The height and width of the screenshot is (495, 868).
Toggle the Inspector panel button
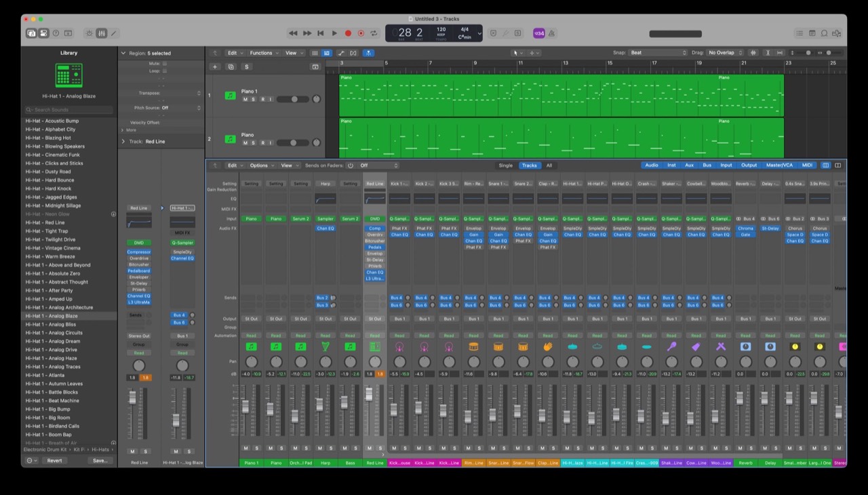point(43,33)
